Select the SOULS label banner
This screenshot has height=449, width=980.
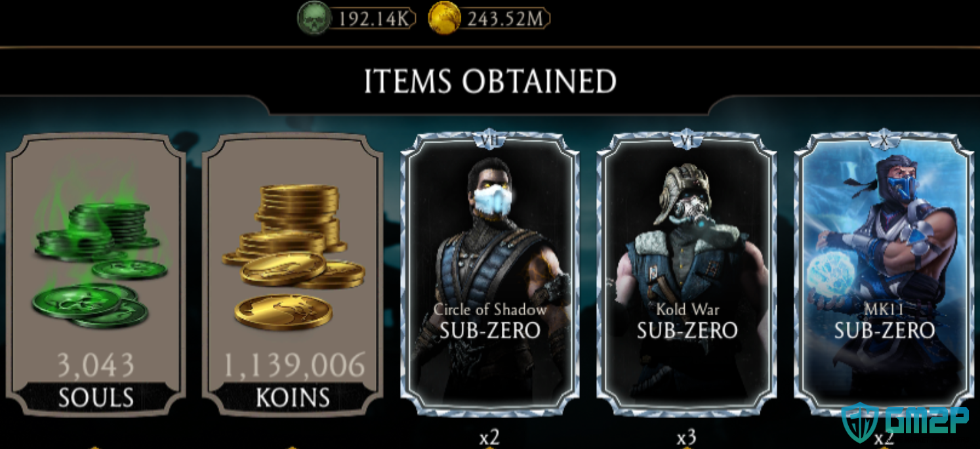[96, 397]
